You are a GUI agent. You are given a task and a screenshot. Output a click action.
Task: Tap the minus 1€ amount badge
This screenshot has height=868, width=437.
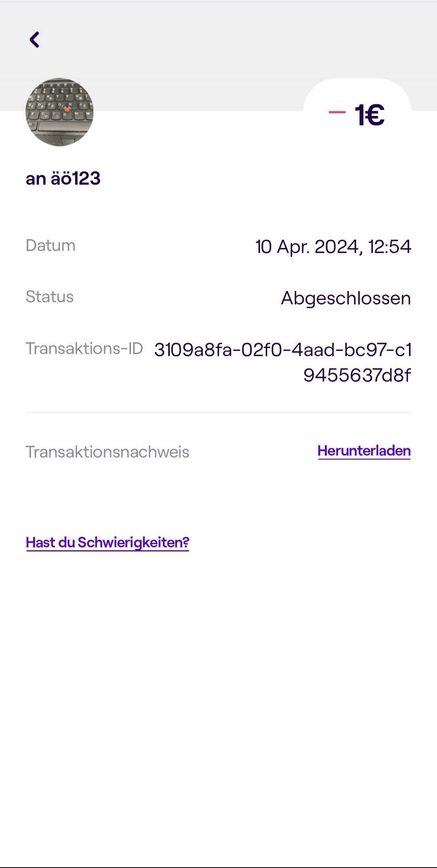click(357, 114)
